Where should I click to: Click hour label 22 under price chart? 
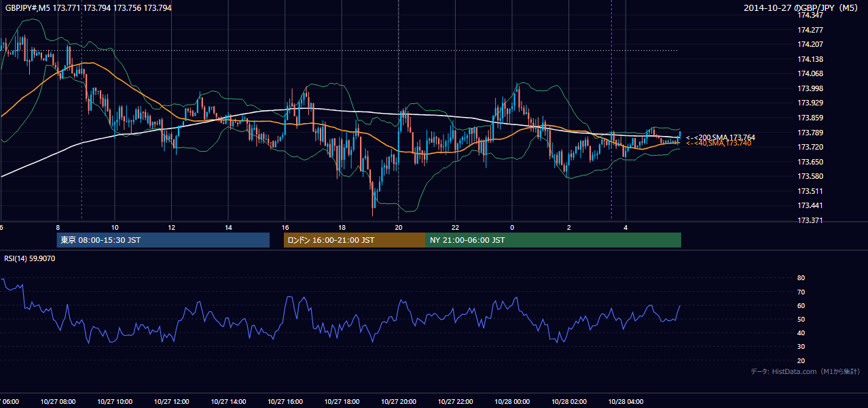point(455,227)
